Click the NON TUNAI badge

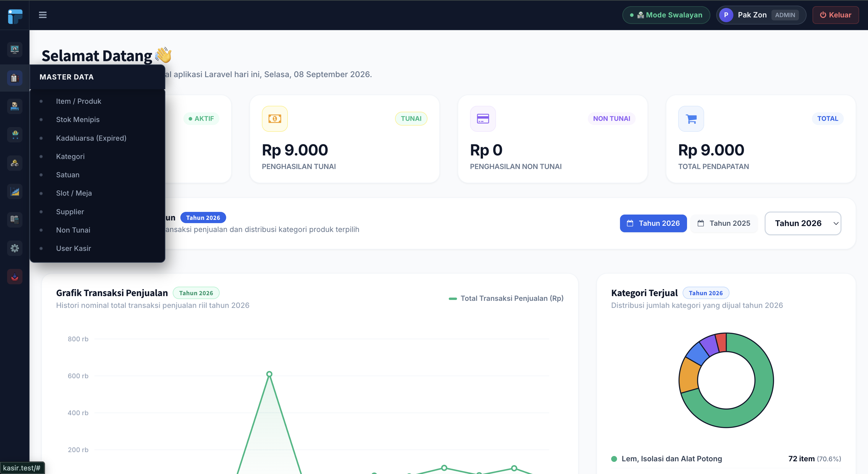click(611, 119)
